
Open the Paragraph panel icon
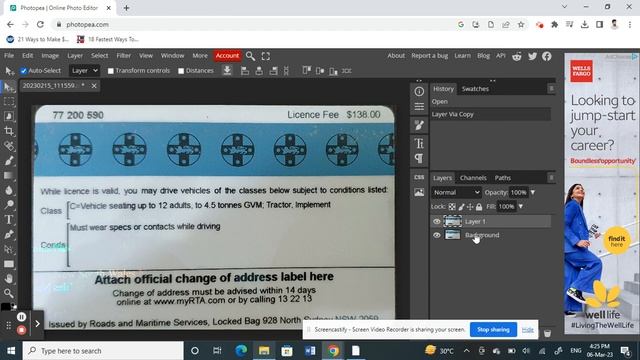tap(419, 158)
